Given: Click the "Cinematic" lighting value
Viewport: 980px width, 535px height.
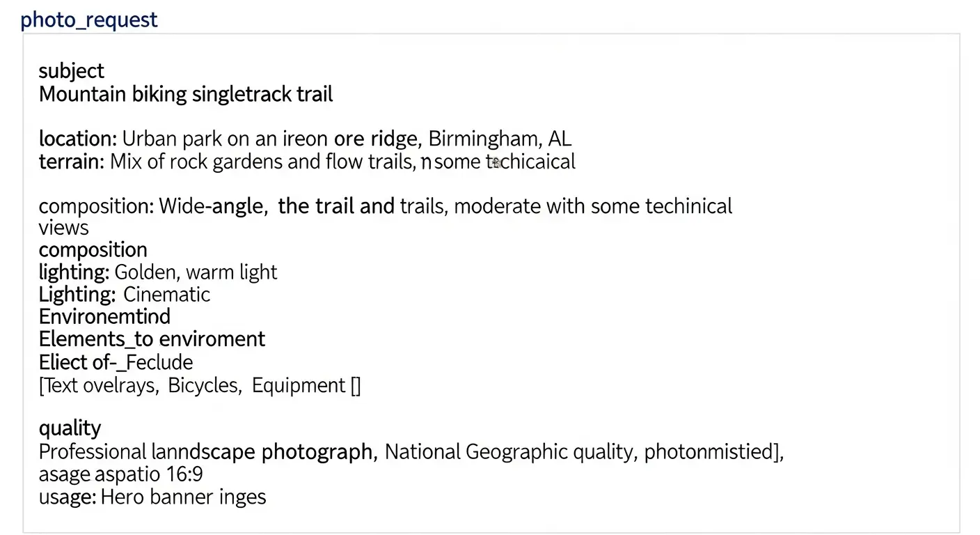Looking at the screenshot, I should coord(166,294).
